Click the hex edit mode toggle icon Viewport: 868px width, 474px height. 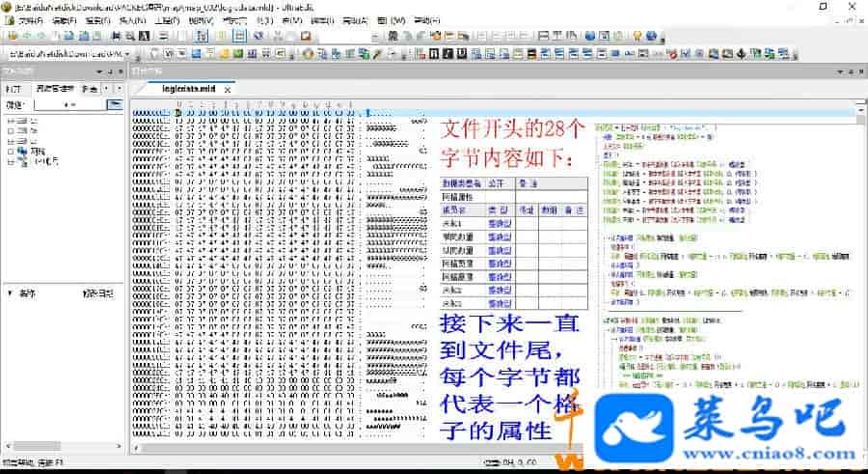click(203, 36)
